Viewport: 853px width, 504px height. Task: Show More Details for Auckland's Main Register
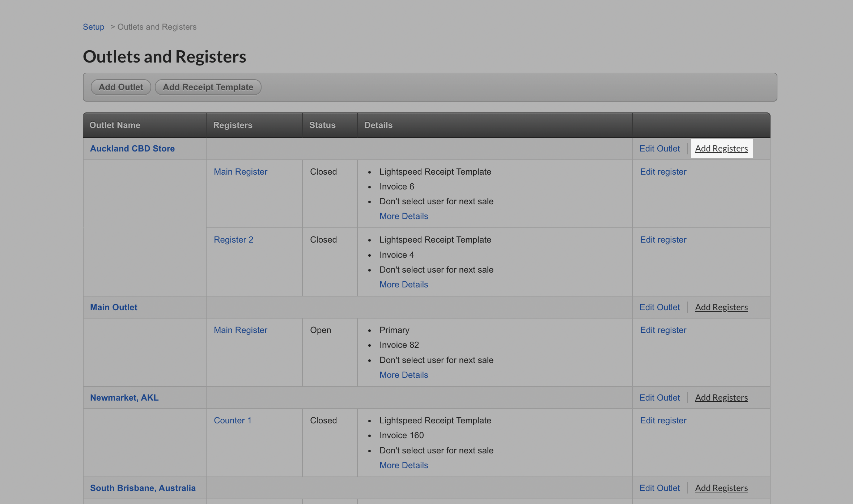pos(404,216)
